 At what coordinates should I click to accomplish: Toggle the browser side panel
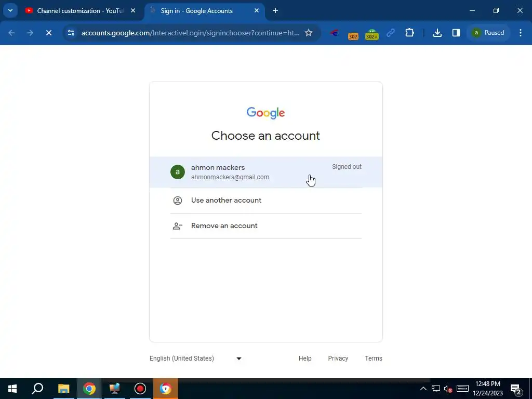pyautogui.click(x=456, y=33)
